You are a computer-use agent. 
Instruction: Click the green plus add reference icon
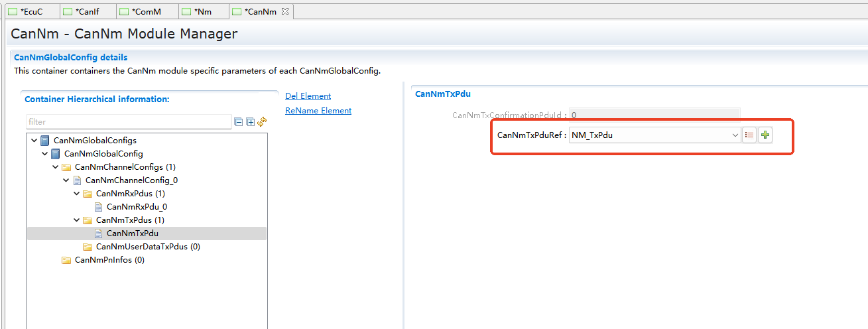coord(765,135)
